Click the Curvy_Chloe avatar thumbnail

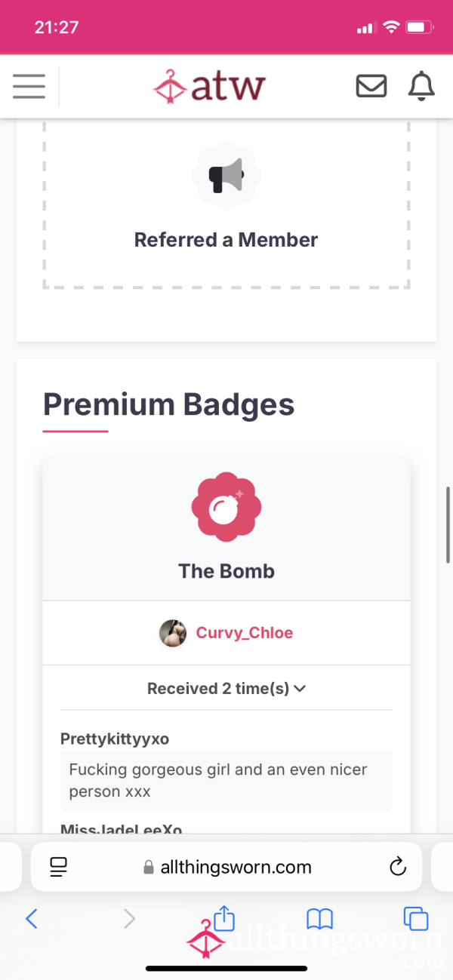coord(173,633)
